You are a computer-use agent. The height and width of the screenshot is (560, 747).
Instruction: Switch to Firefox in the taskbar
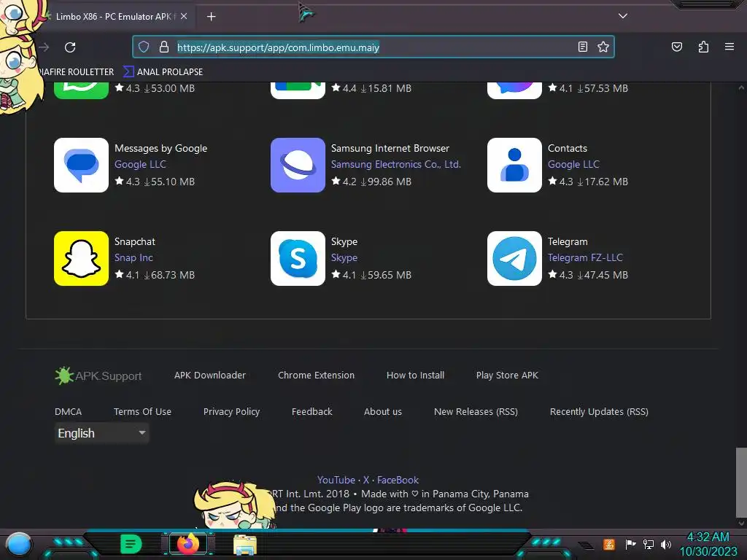pos(188,544)
